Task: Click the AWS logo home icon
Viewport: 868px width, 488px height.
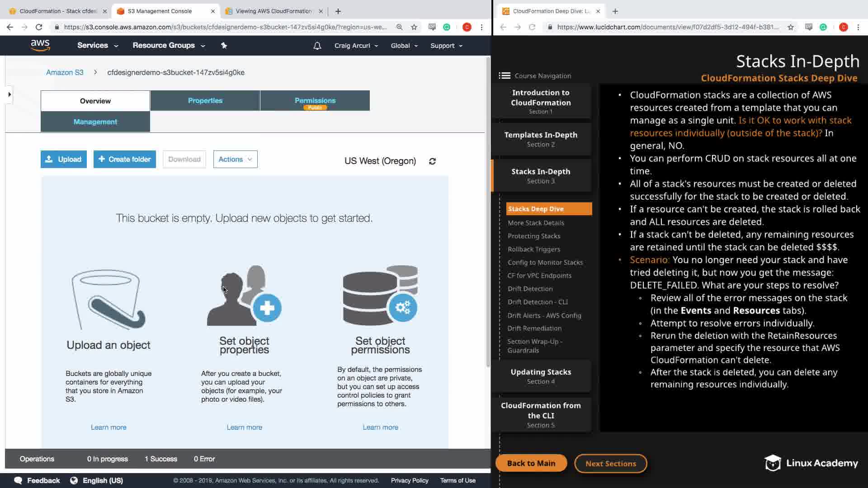Action: (40, 45)
